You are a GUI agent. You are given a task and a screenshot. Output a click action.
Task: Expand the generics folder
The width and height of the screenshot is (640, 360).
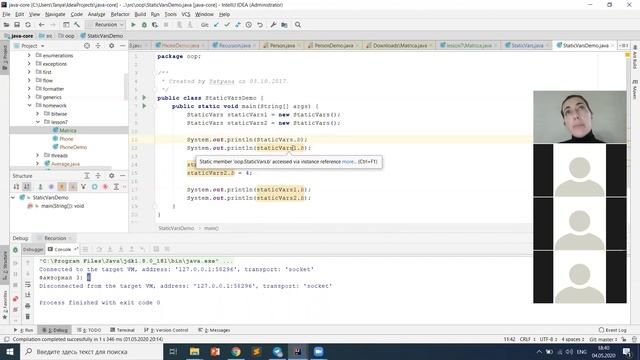[x=29, y=97]
